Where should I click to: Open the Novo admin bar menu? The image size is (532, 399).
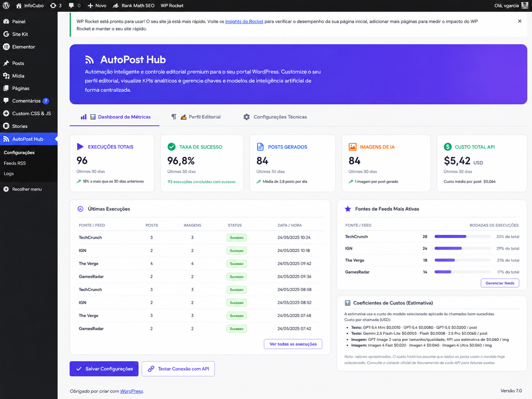tap(97, 6)
